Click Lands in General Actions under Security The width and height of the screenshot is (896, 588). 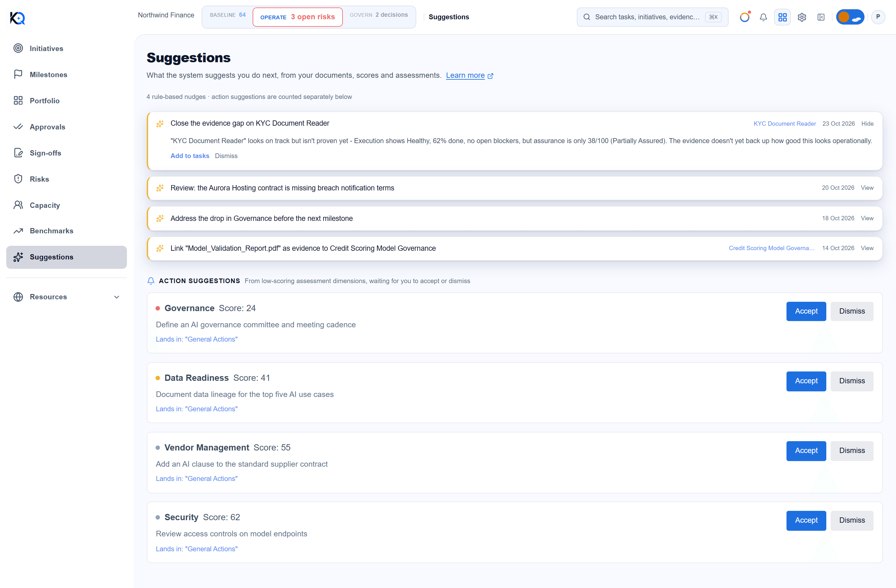click(x=197, y=549)
